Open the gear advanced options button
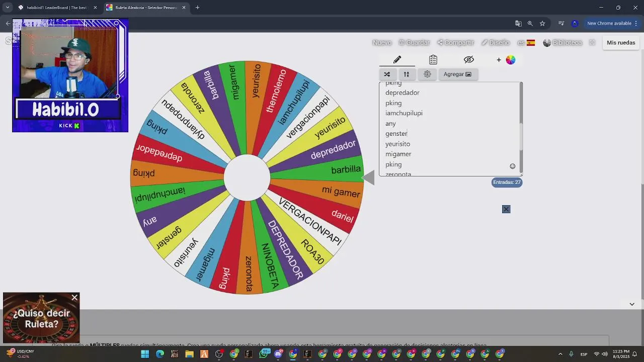Screen dimensions: 644x362 point(427,74)
